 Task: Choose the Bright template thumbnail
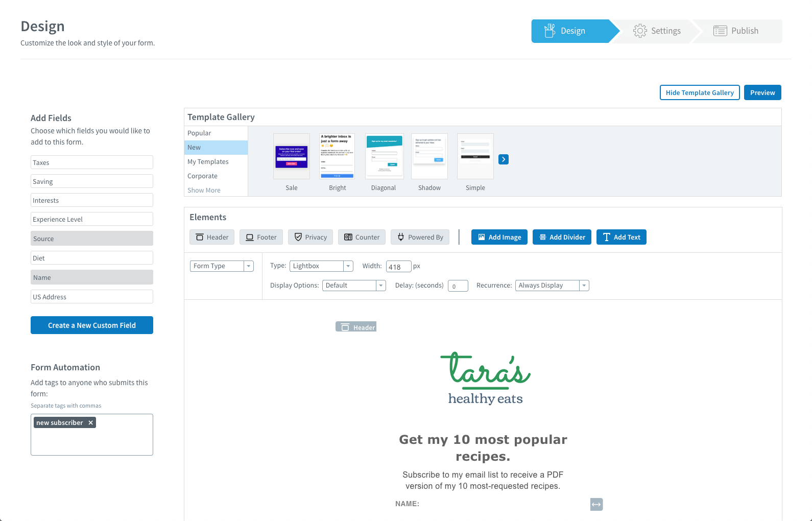tap(338, 156)
